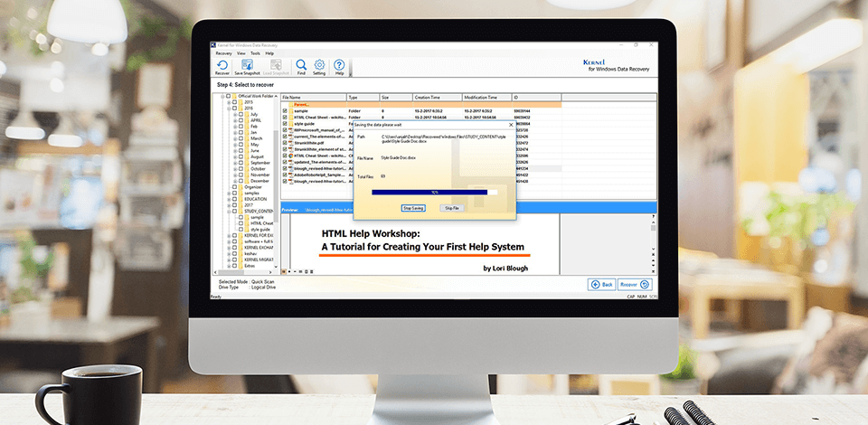Click the 'by Lori Blough' preview text
868x425 pixels.
point(505,269)
